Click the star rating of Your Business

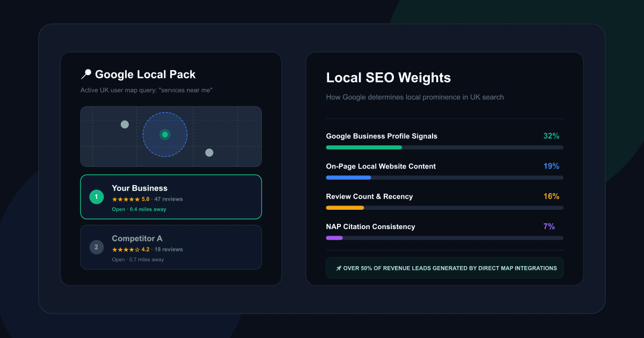tap(126, 199)
